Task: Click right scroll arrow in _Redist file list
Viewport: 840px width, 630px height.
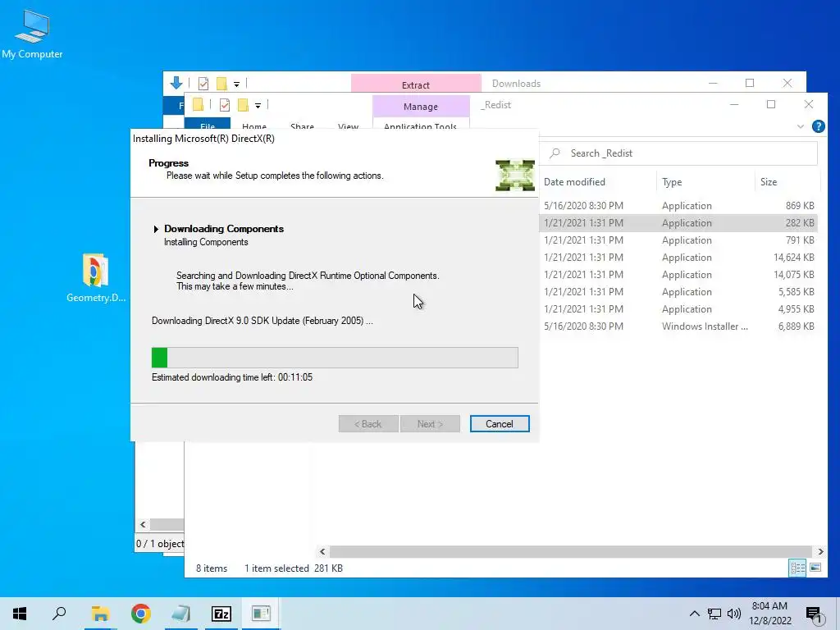Action: [820, 551]
